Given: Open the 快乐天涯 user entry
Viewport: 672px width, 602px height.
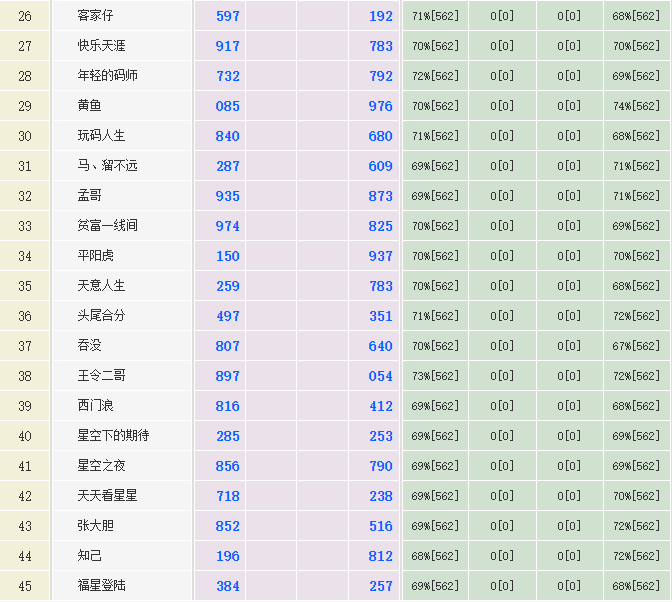Looking at the screenshot, I should pyautogui.click(x=102, y=46).
